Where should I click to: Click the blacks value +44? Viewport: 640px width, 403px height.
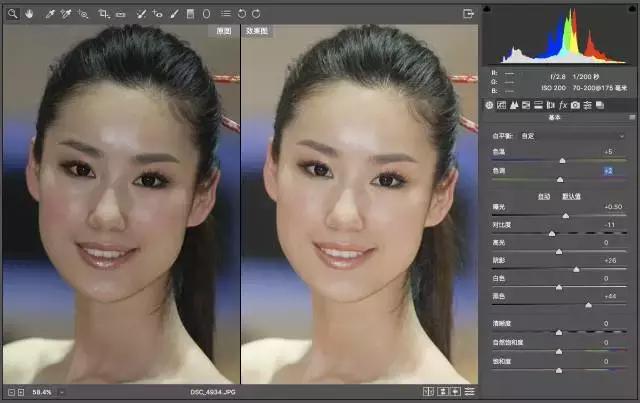click(610, 296)
